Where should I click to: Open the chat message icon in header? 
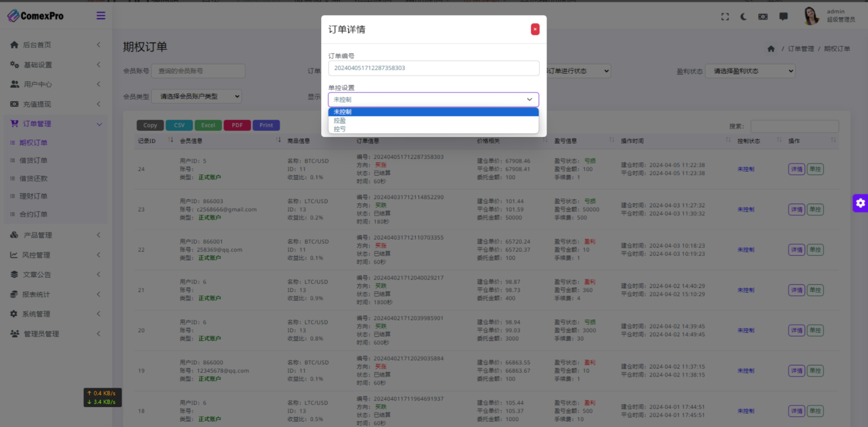point(783,17)
